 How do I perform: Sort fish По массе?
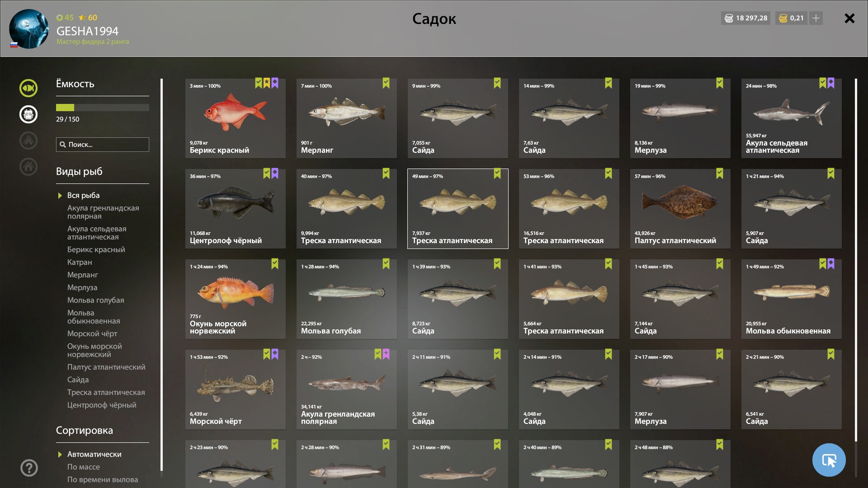pos(84,467)
